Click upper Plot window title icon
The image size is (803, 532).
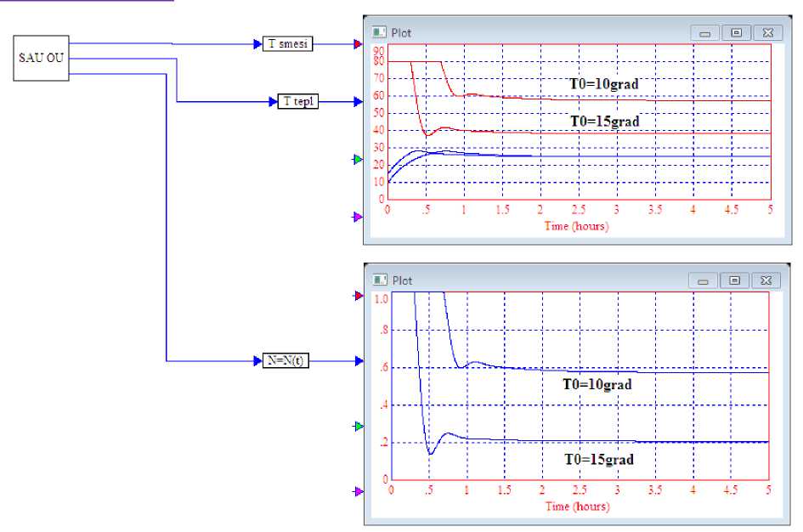[379, 32]
